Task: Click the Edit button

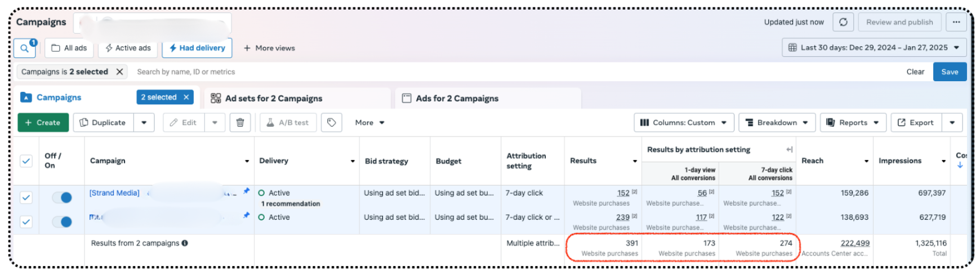Action: coord(184,122)
